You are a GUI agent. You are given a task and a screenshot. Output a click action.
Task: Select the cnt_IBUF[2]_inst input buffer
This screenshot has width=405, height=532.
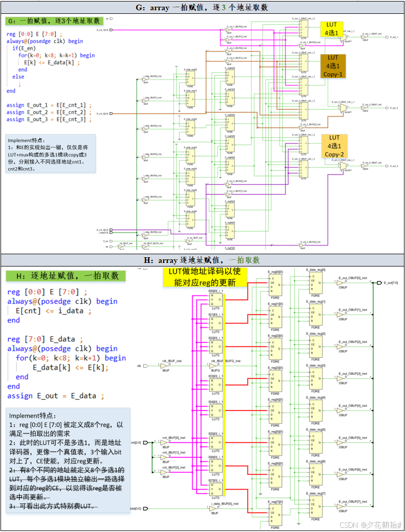coord(164,472)
